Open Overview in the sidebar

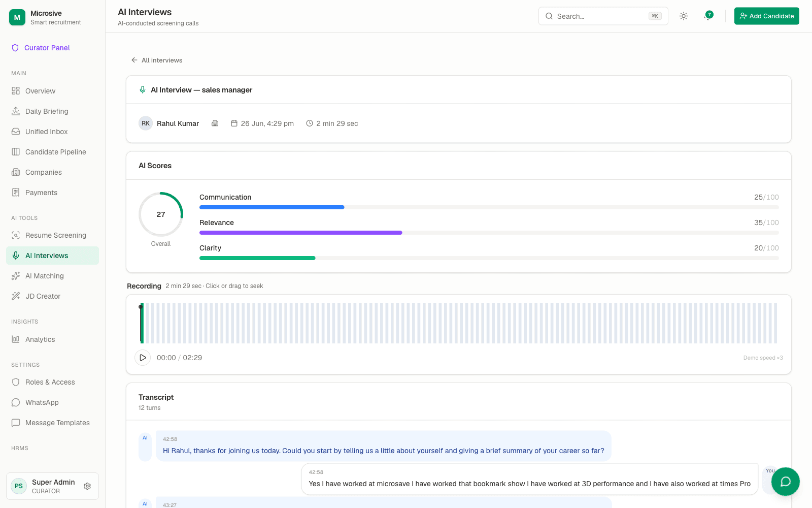click(x=52, y=91)
